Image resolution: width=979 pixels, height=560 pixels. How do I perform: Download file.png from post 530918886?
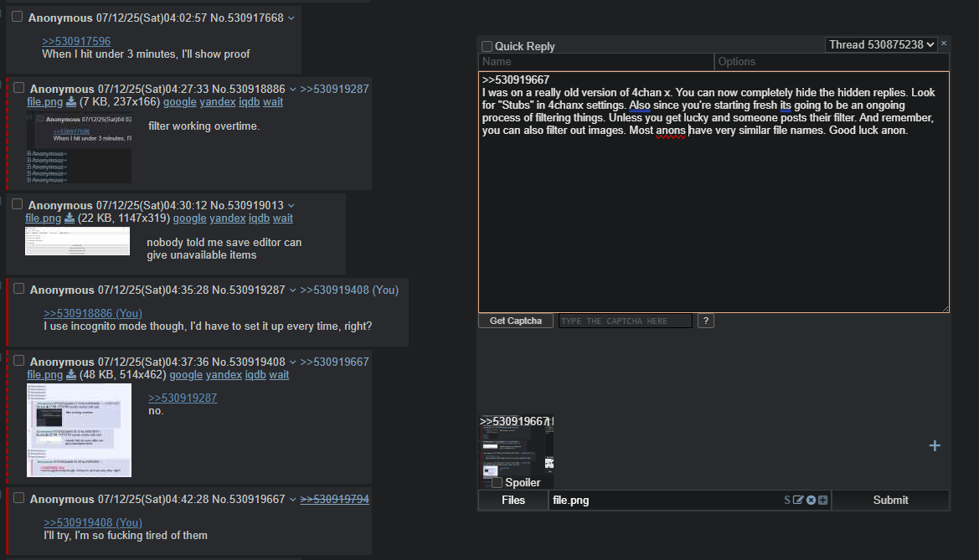click(71, 102)
